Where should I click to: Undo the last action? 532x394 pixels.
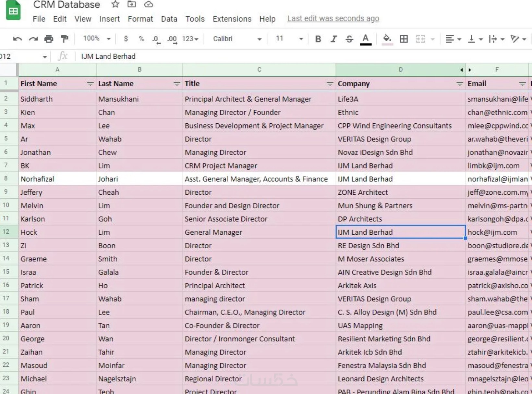[18, 39]
